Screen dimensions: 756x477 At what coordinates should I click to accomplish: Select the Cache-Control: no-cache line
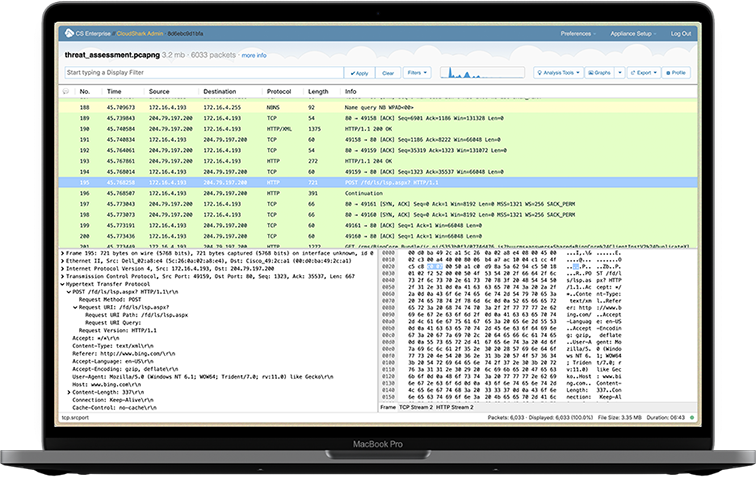click(114, 408)
